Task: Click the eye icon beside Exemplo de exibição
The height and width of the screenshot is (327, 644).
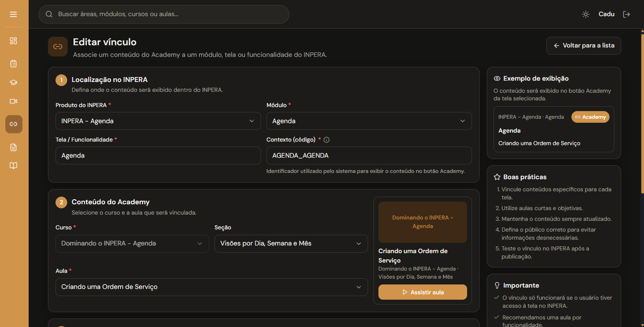Action: pyautogui.click(x=497, y=78)
